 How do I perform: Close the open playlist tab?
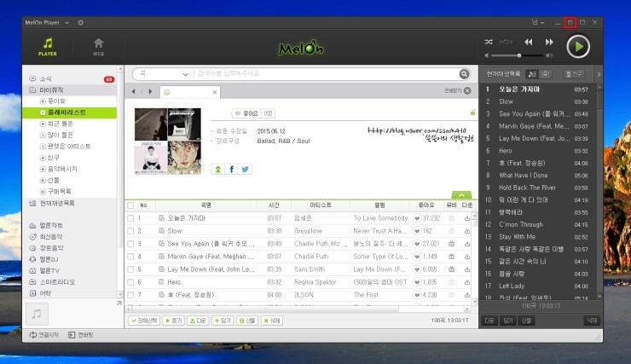(x=215, y=92)
